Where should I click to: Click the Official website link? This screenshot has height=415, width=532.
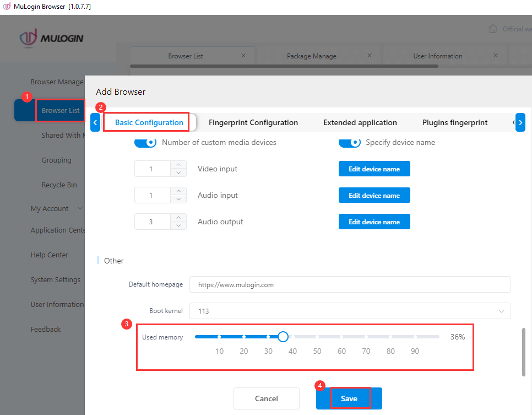coord(517,29)
